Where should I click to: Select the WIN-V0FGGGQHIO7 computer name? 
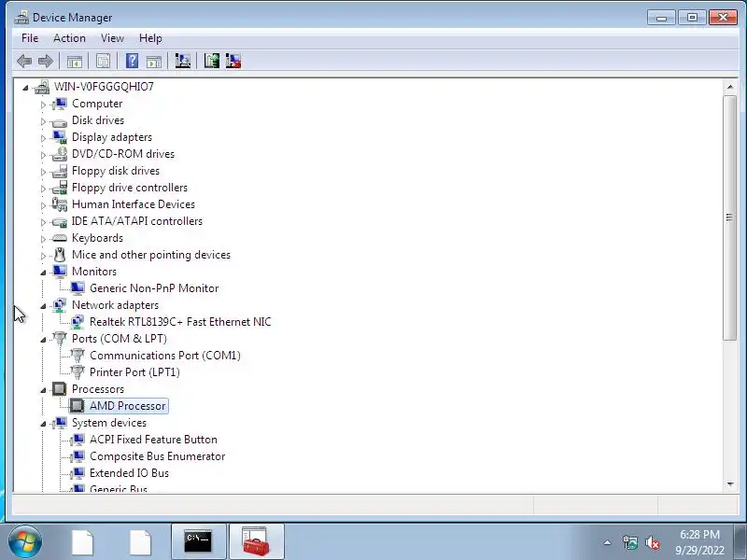(x=104, y=87)
